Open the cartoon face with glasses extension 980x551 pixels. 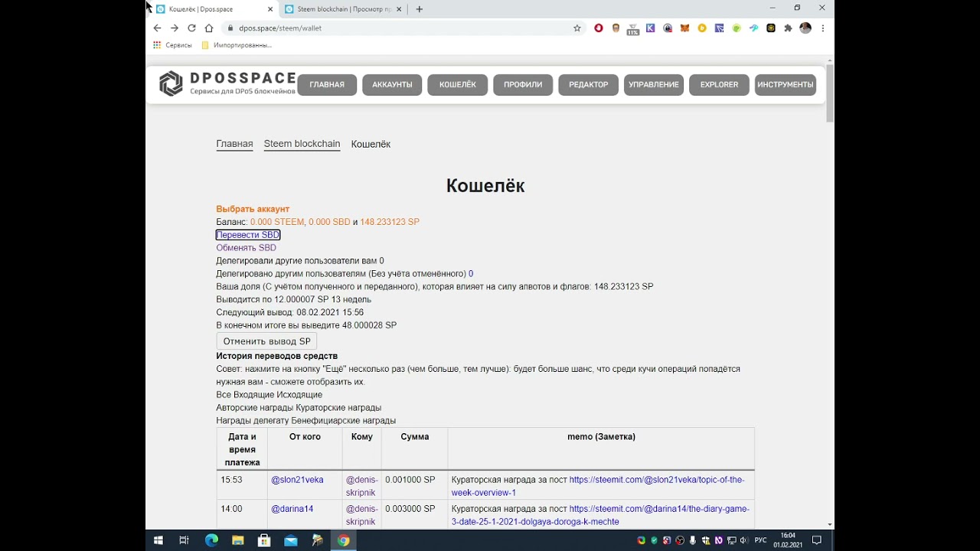[x=616, y=28]
